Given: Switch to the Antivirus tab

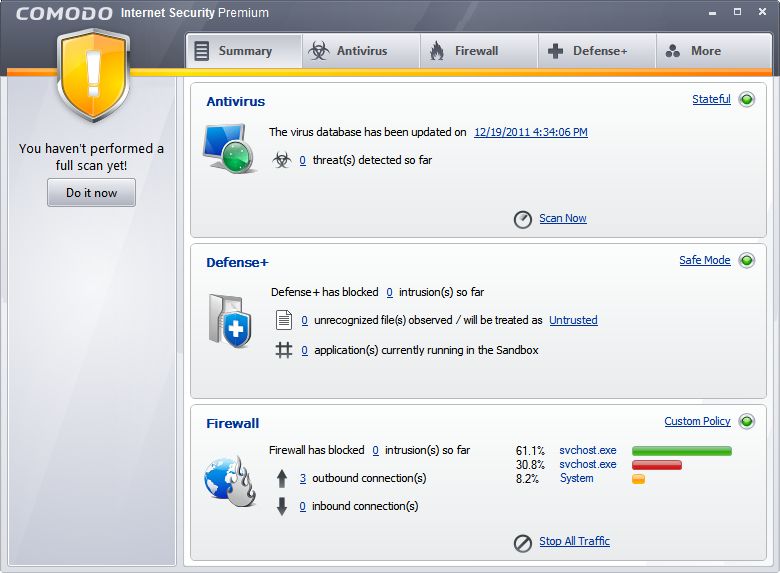Looking at the screenshot, I should (361, 51).
